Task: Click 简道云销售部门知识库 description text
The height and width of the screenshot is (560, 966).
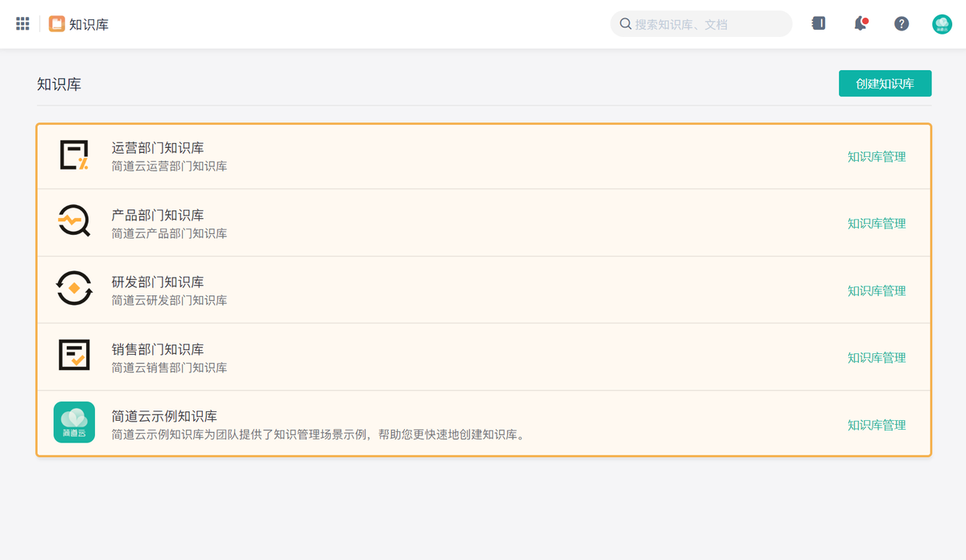Action: (x=169, y=368)
